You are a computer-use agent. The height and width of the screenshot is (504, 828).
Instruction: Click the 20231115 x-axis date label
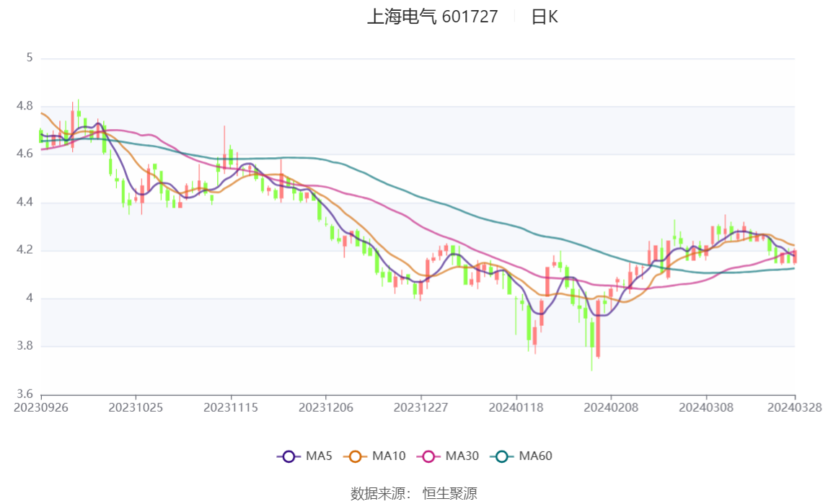tap(231, 407)
